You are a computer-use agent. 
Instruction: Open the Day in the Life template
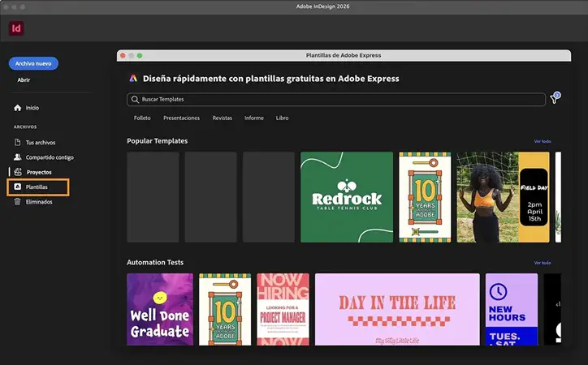tap(397, 309)
